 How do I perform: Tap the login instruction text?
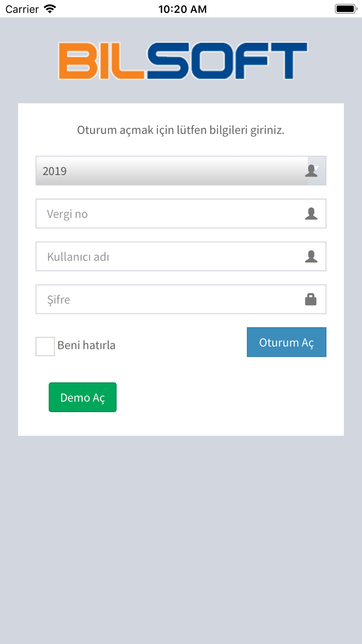(181, 130)
